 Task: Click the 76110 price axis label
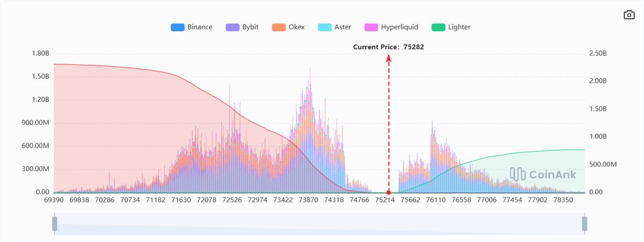(x=436, y=200)
